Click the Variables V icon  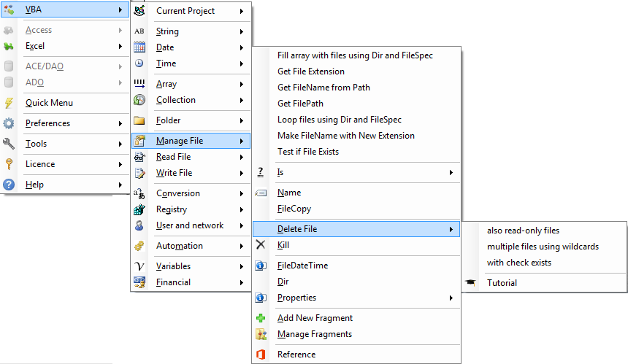[139, 266]
